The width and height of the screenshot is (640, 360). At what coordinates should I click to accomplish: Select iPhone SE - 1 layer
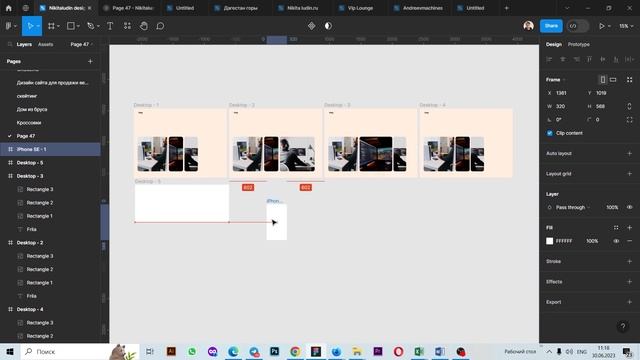(x=51, y=149)
